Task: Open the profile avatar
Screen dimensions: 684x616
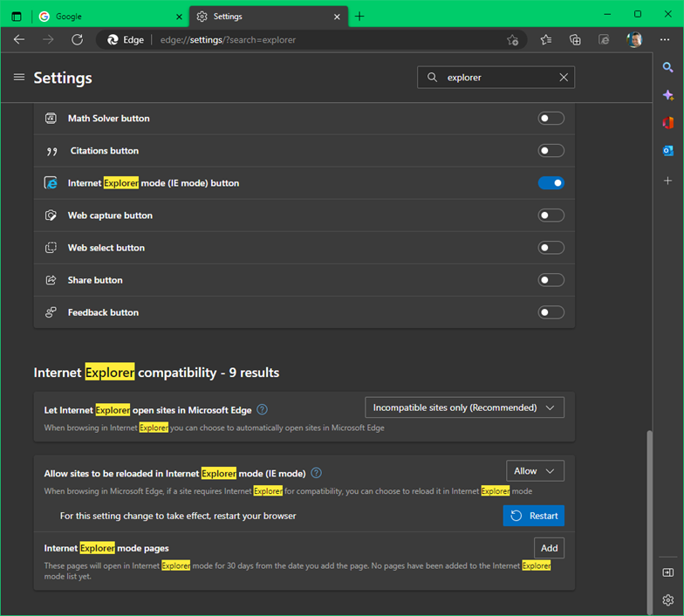Action: coord(634,40)
